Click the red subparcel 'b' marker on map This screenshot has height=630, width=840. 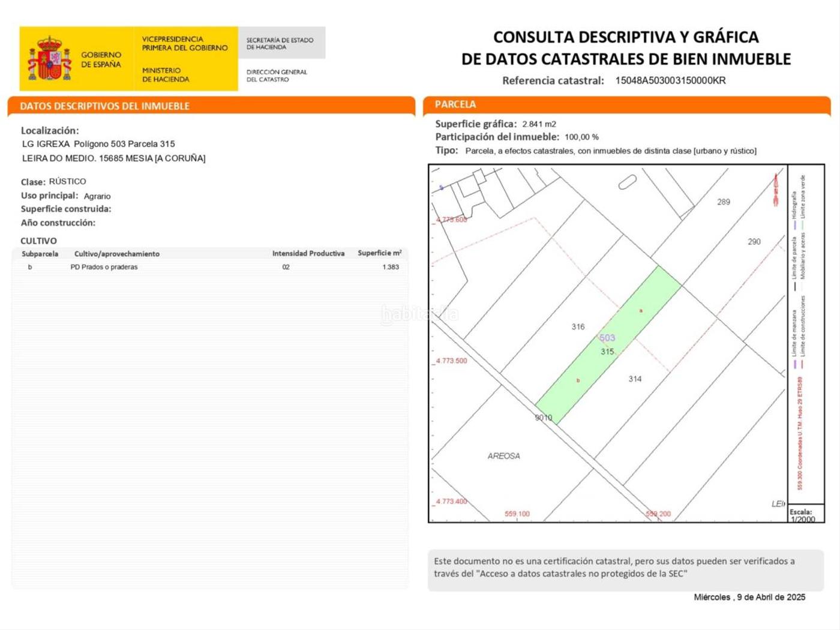tap(578, 380)
